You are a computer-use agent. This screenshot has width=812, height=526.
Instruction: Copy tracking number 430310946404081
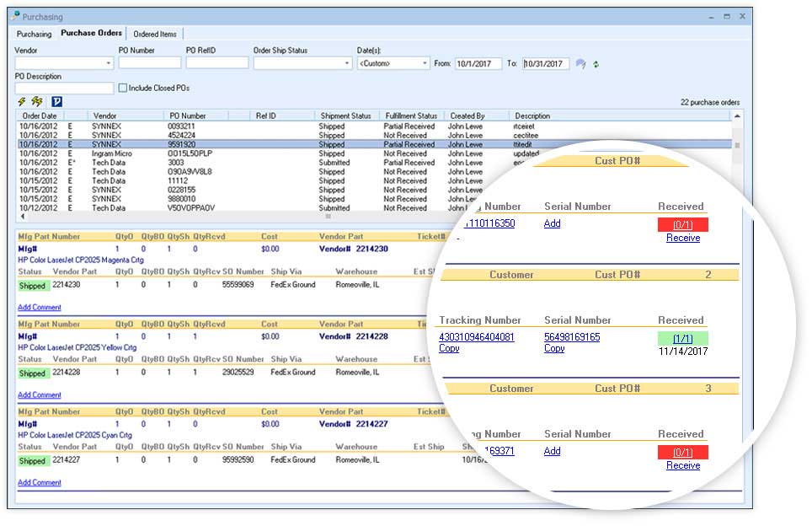[447, 348]
